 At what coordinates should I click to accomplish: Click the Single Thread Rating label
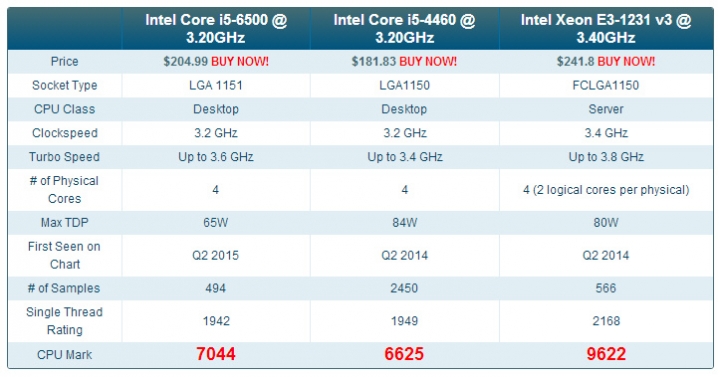[64, 321]
